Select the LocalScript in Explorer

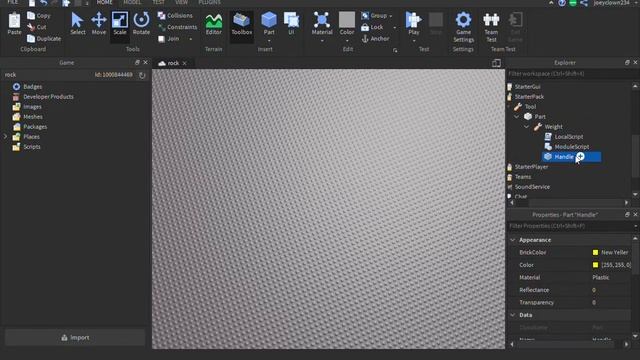569,137
